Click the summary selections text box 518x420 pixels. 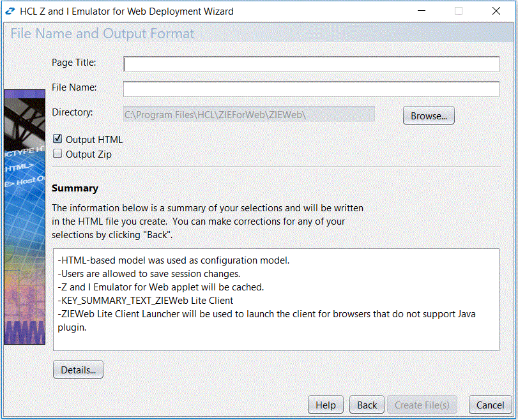277,300
